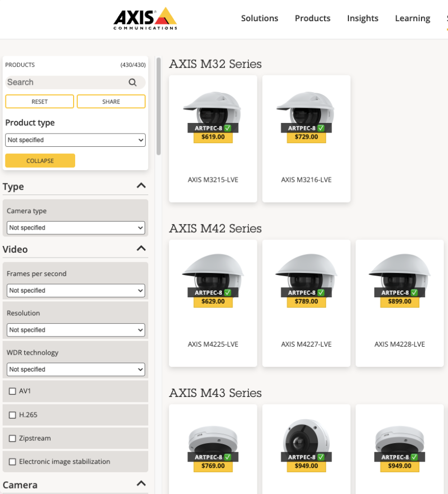Click the AXIS M3215-LVE product name

click(213, 180)
